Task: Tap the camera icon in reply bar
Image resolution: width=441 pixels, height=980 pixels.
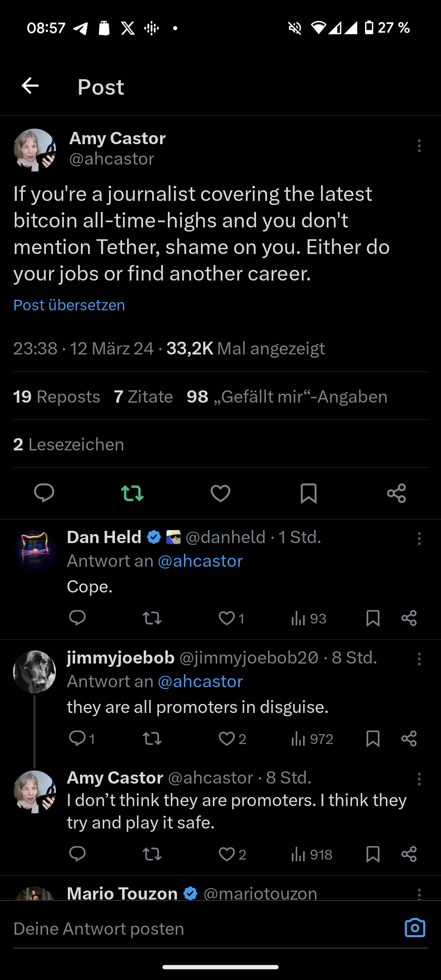Action: pyautogui.click(x=415, y=928)
